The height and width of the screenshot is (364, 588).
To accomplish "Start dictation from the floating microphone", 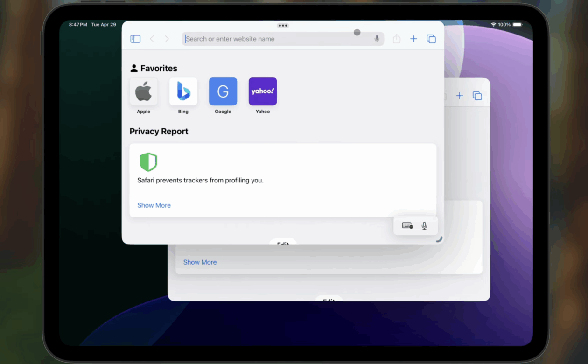I will coord(425,226).
